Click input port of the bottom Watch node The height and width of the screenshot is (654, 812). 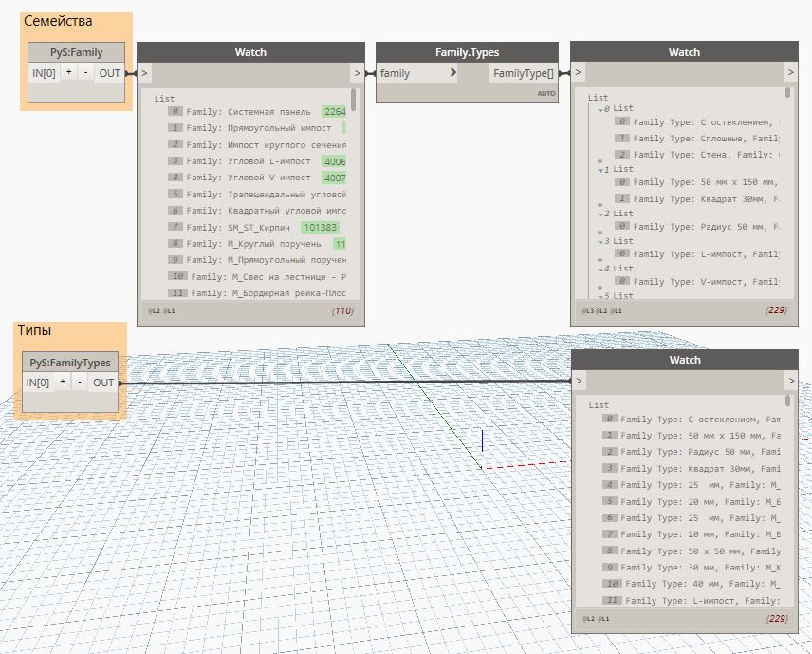579,381
